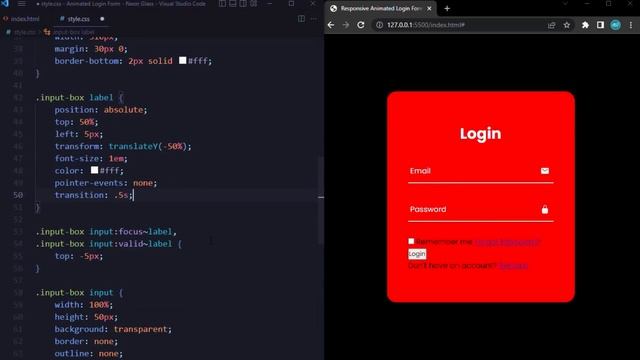Viewport: 640px width, 360px height.
Task: Open the customize layout icon in VS Code
Action: [253, 4]
